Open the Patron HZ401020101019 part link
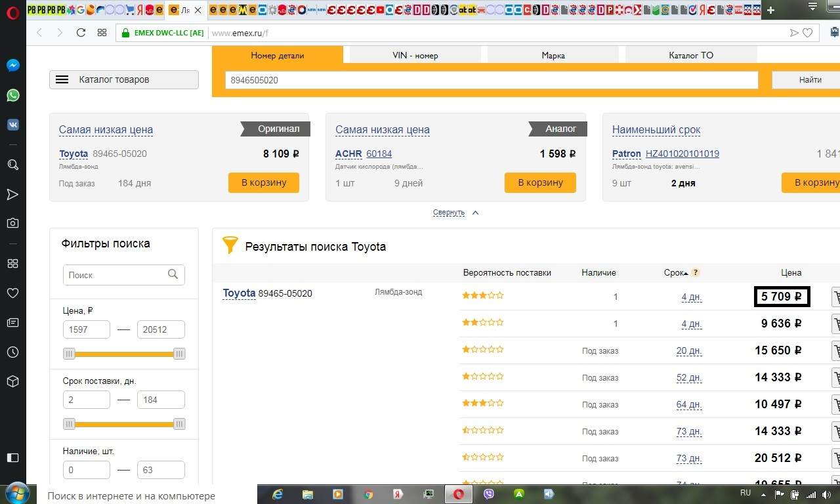840x504 pixels. tap(682, 154)
